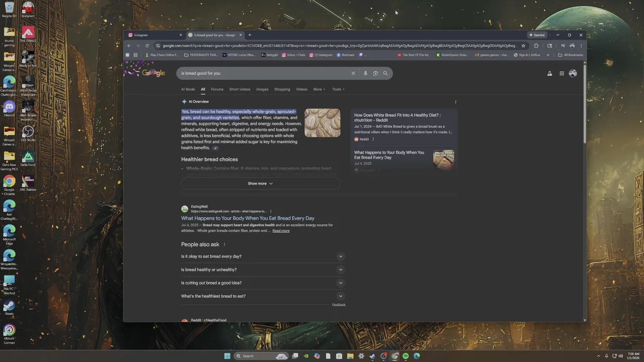This screenshot has height=362, width=644.
Task: Open 'Play Chess Online' bookmark
Action: coord(162,55)
